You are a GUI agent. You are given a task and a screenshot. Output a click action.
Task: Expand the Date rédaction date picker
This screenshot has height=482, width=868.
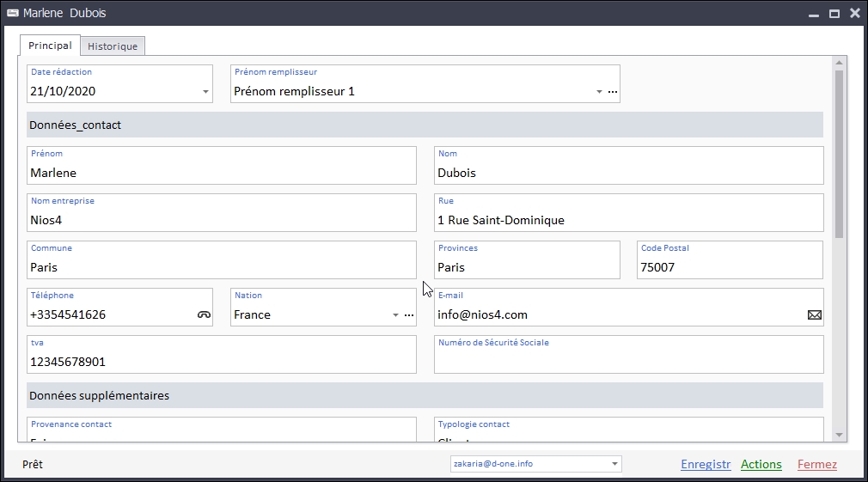(x=205, y=92)
